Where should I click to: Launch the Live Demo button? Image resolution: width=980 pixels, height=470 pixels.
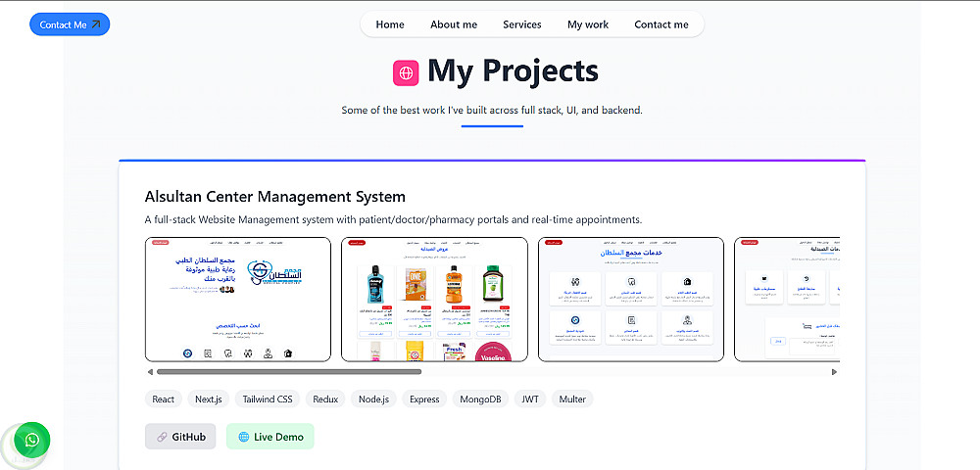tap(270, 437)
